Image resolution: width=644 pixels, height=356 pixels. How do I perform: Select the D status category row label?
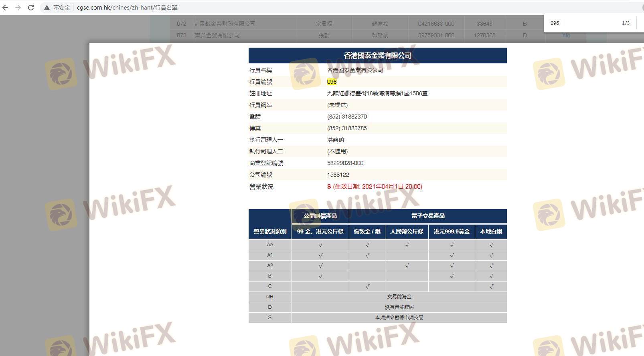pos(270,307)
